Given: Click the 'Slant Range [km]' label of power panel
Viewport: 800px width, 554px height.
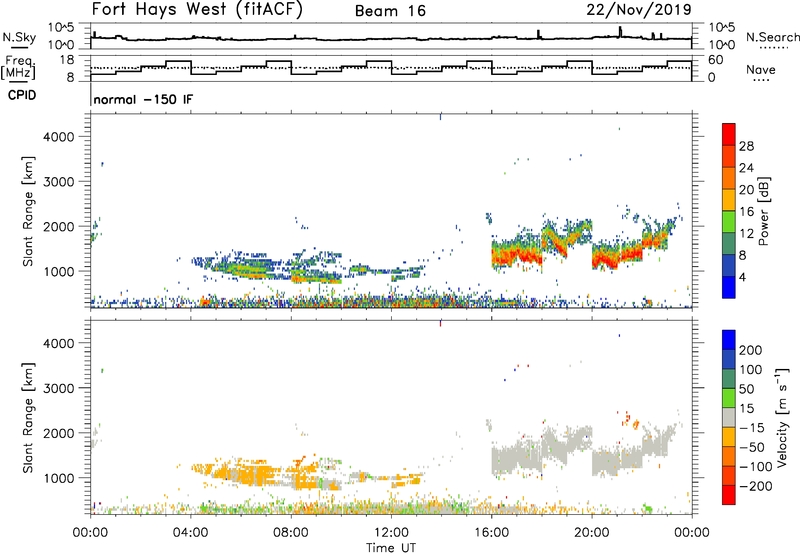Looking at the screenshot, I should coord(28,211).
